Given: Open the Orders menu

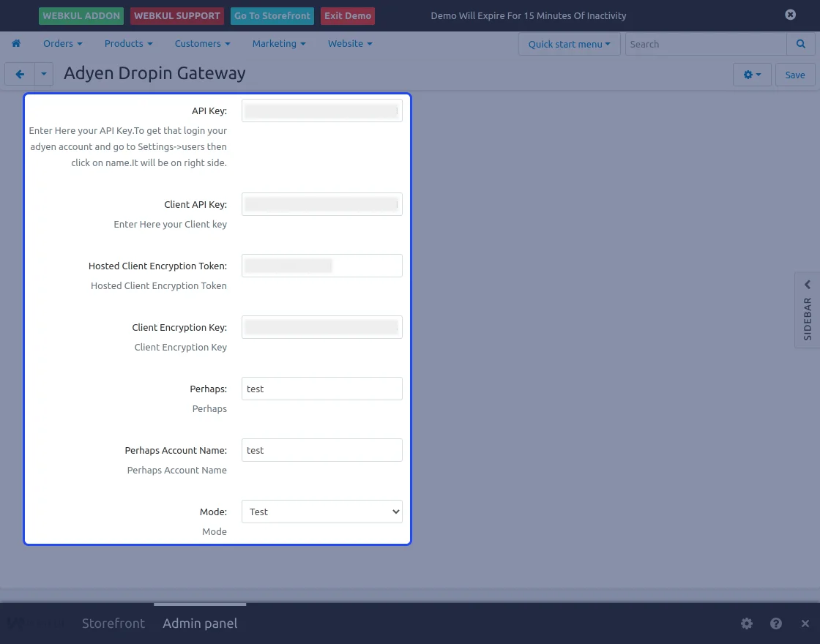Looking at the screenshot, I should [63, 43].
